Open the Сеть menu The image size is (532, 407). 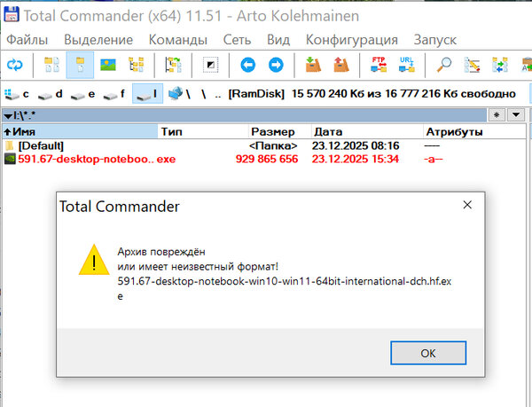237,40
